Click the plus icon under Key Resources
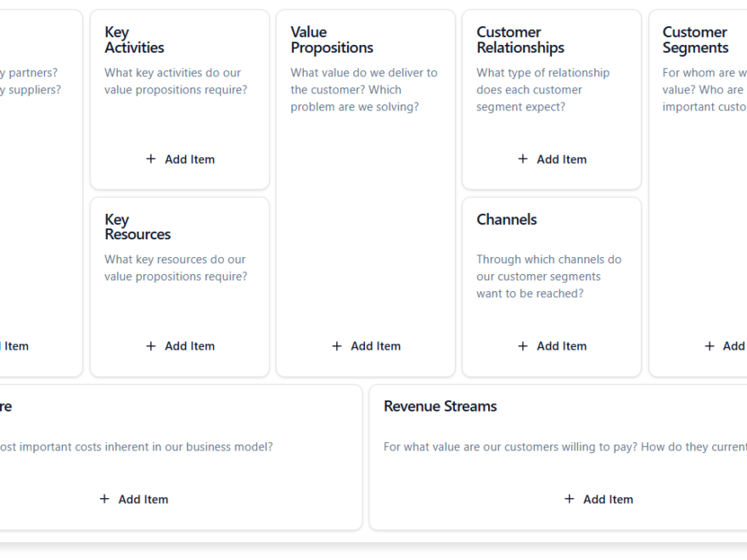The image size is (747, 560). [x=150, y=345]
